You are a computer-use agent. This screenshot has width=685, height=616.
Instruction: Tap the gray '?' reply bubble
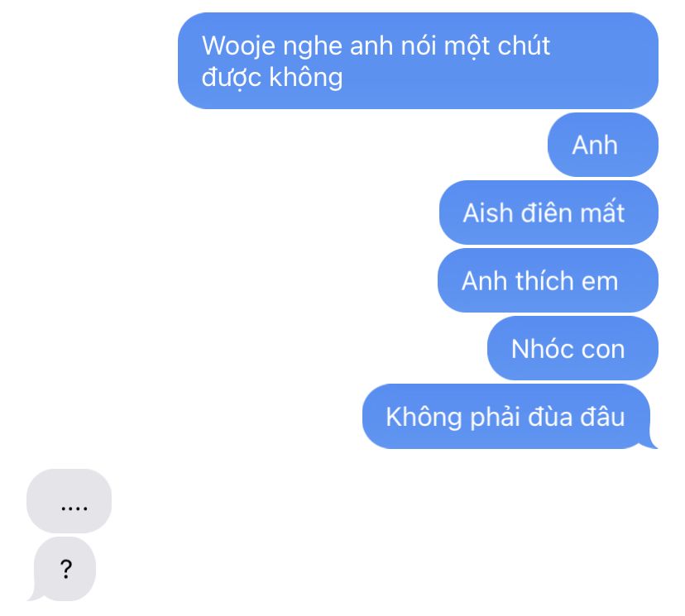tap(65, 569)
